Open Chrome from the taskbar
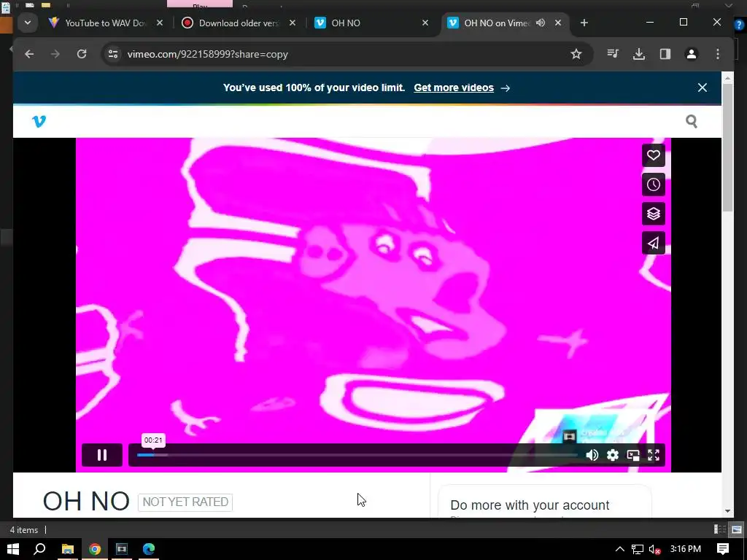Screen dimensions: 747x560 pyautogui.click(x=95, y=549)
